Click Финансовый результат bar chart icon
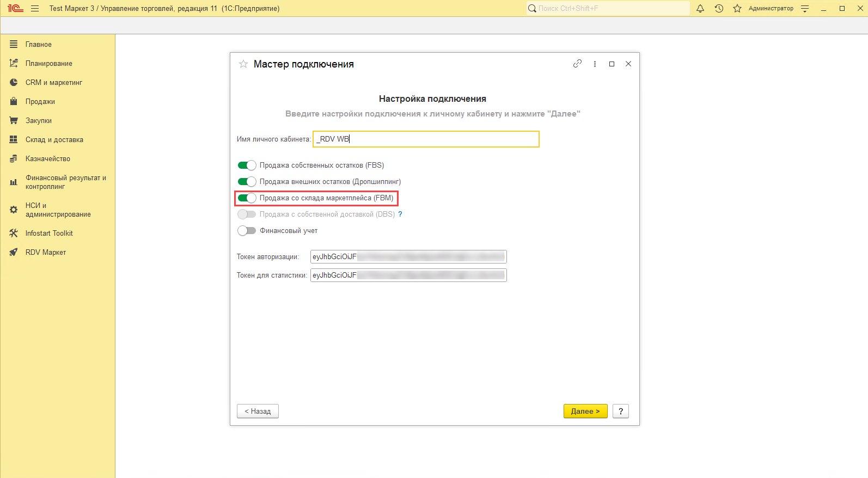868x478 pixels. [14, 182]
